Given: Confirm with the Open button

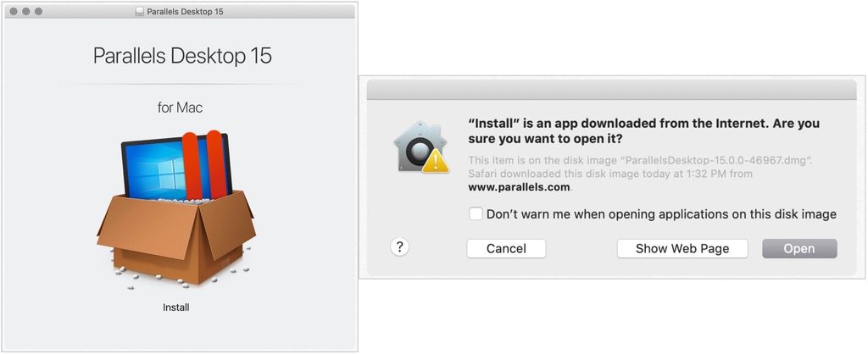Looking at the screenshot, I should coord(799,248).
